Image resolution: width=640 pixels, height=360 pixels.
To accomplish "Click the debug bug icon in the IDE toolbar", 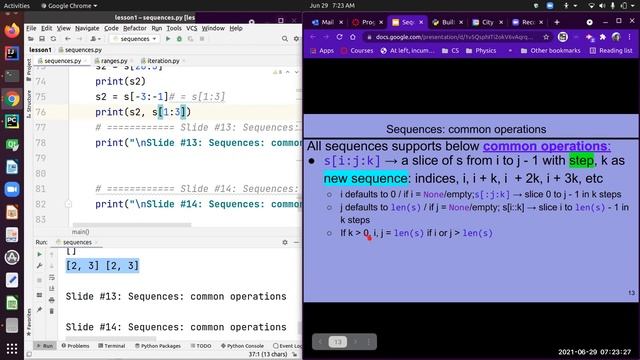I will [179, 39].
